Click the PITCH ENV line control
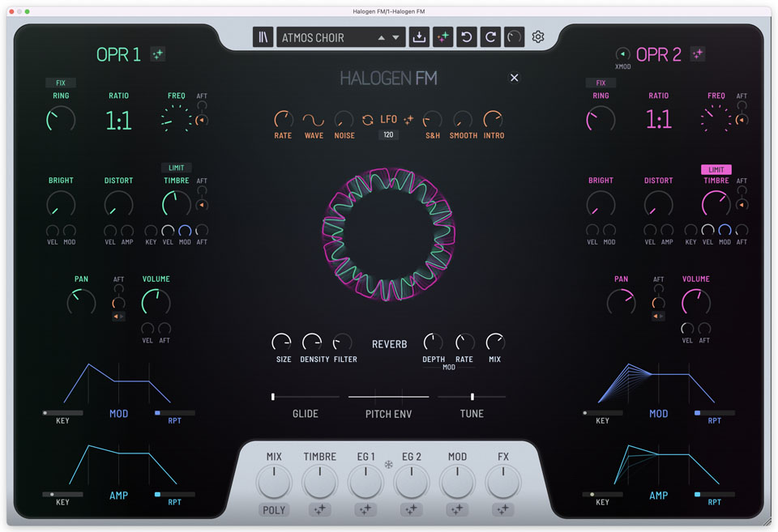Image resolution: width=778 pixels, height=532 pixels. click(388, 397)
